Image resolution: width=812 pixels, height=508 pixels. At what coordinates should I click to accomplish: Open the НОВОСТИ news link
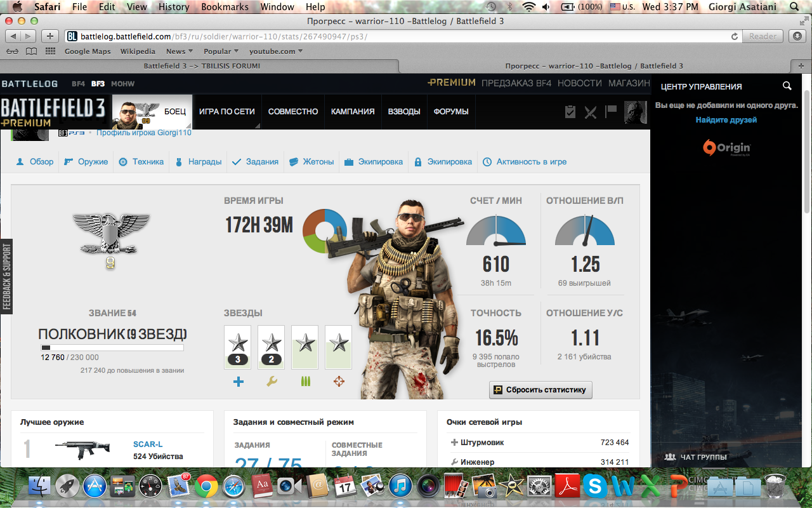[580, 83]
